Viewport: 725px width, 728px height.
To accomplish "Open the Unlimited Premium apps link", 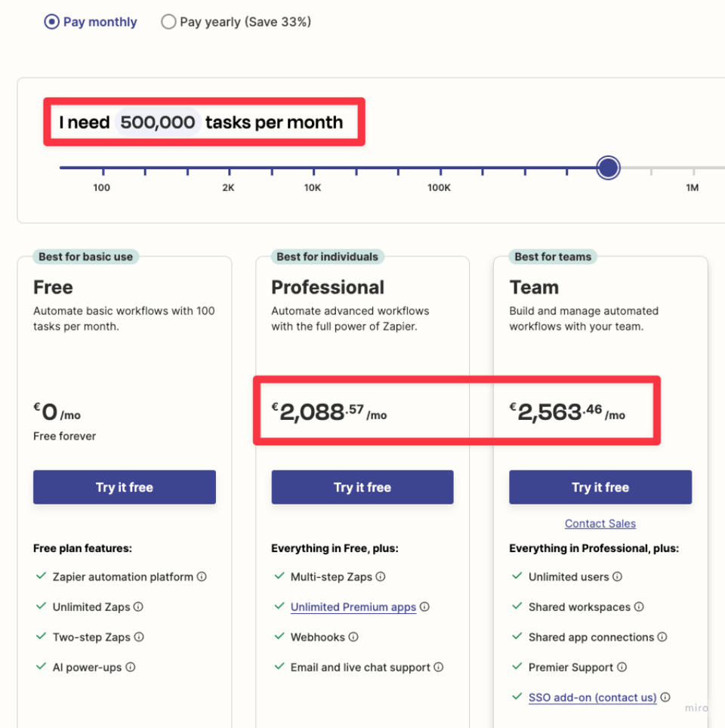I will tap(353, 607).
